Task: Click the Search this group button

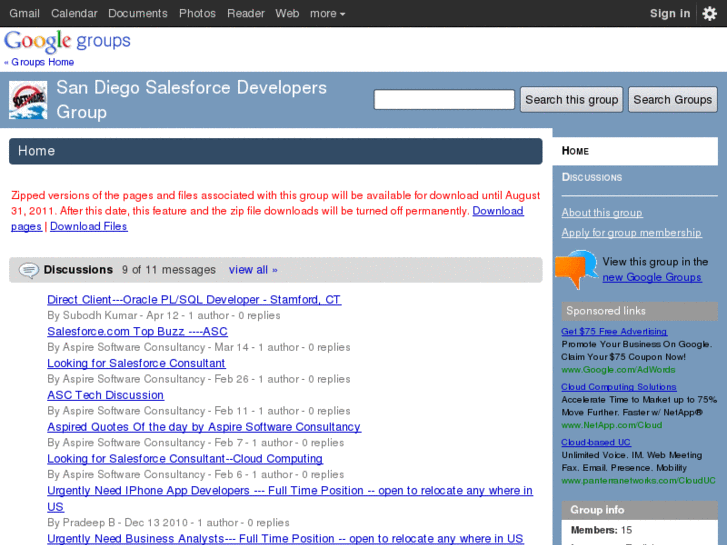Action: coord(571,100)
